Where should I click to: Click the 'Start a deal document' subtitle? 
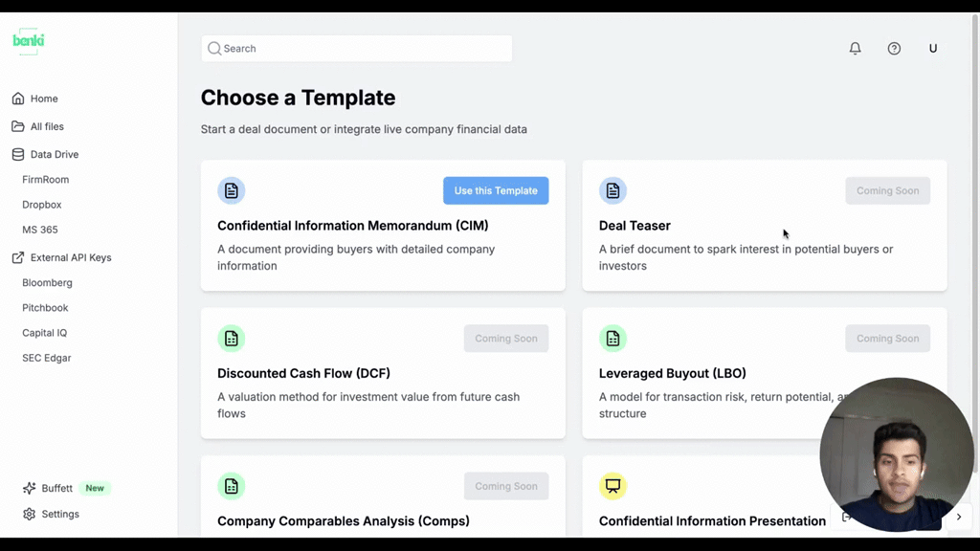tap(364, 129)
